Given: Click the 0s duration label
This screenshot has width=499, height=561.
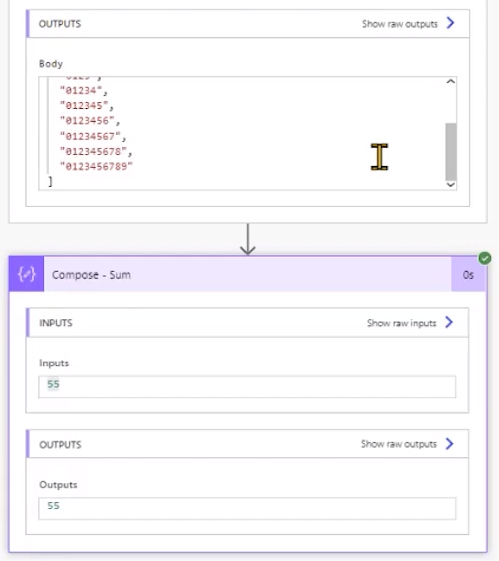Looking at the screenshot, I should 468,275.
